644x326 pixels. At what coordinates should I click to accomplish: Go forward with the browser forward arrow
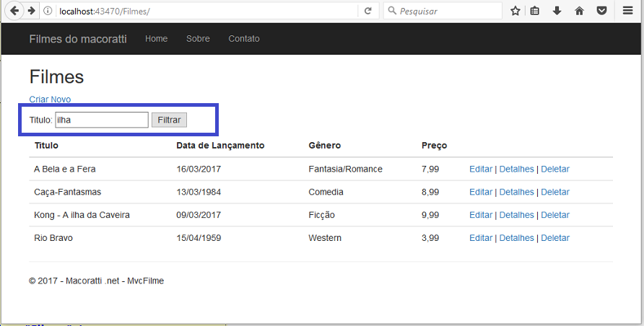(31, 11)
